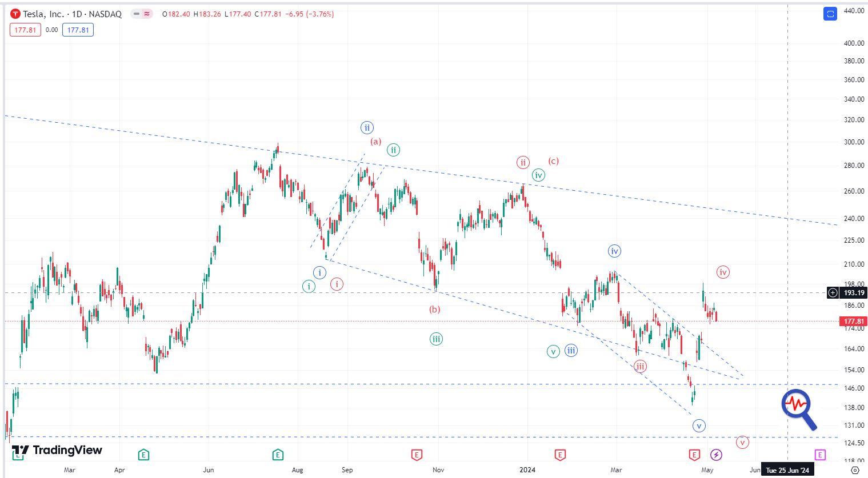Select the green circled v wave label
868x478 pixels.
click(553, 352)
